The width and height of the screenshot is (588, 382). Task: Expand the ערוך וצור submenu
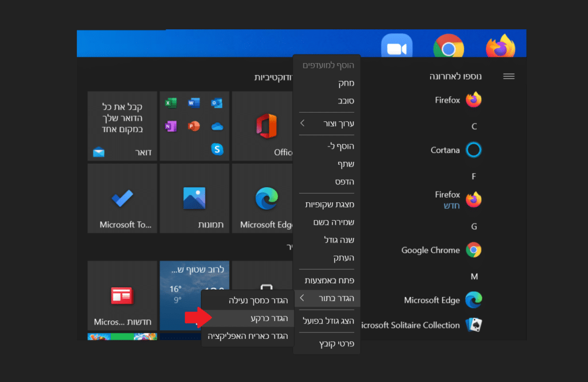click(x=327, y=124)
